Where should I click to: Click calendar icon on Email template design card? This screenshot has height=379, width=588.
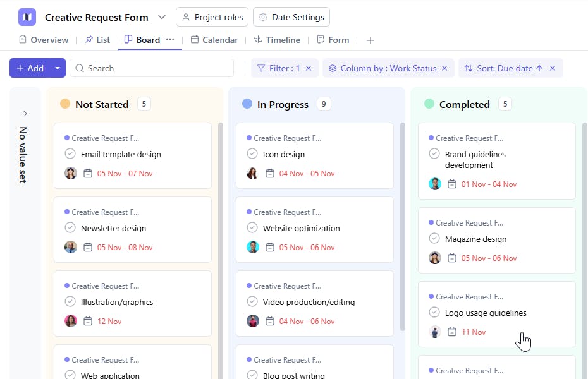(88, 174)
